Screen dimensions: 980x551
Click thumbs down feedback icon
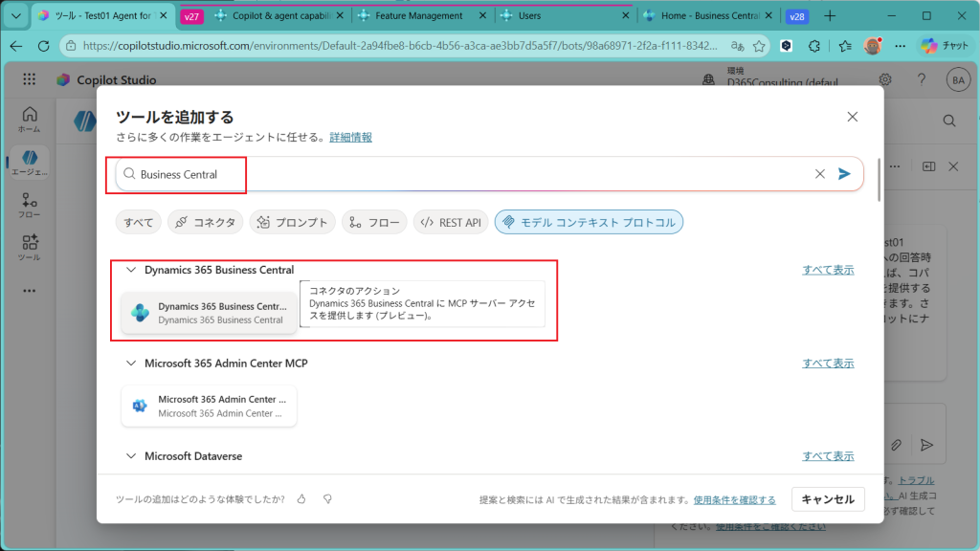[327, 499]
